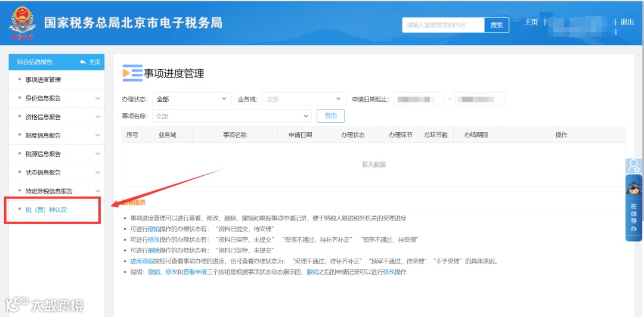The image size is (644, 317).
Task: Click the 办理状态 column header in the table
Action: [x=353, y=135]
